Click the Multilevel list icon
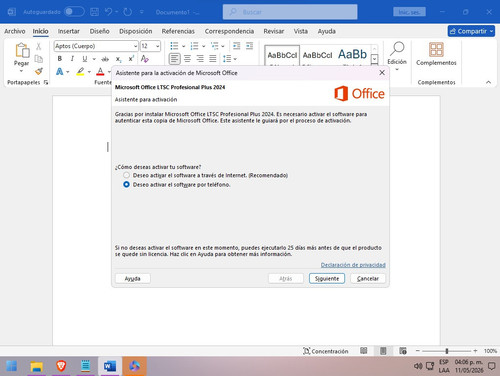Viewport: 500px width, 376px height. tap(214, 46)
